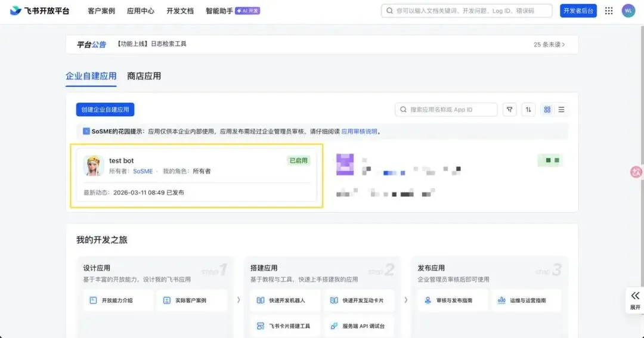The width and height of the screenshot is (644, 338).
Task: Click the arrow after 搭建应用 step
Action: pyautogui.click(x=406, y=300)
